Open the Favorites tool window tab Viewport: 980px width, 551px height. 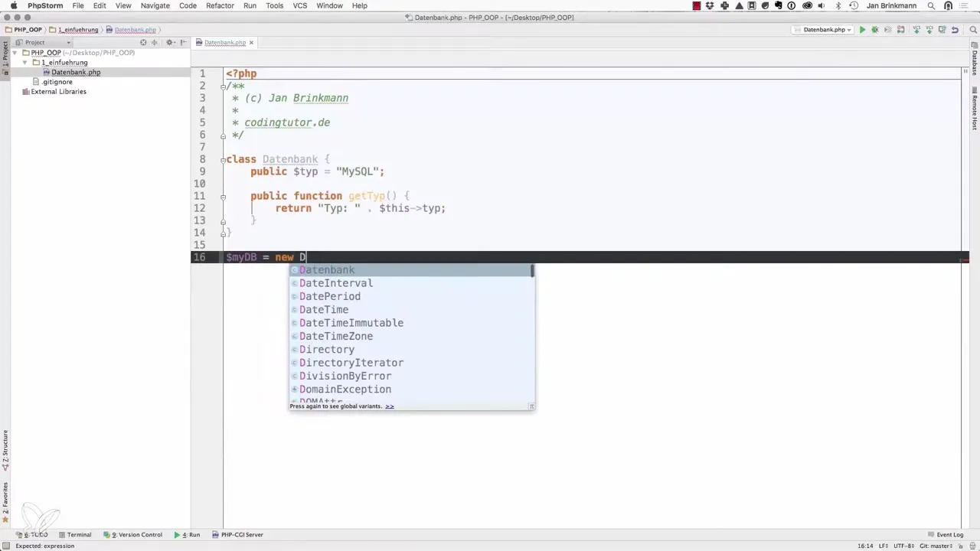click(x=5, y=502)
